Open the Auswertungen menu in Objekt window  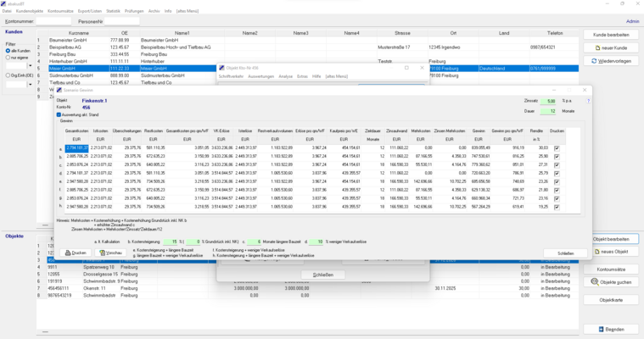260,76
